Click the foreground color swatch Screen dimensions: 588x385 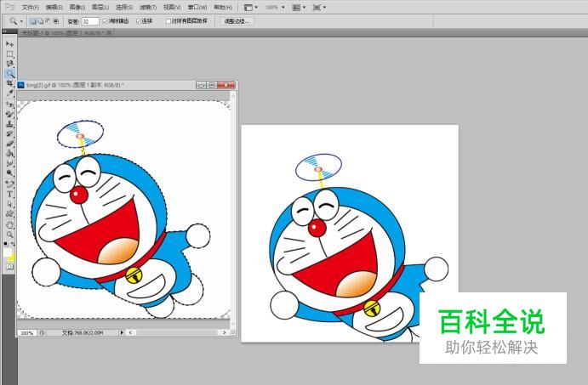click(7, 253)
